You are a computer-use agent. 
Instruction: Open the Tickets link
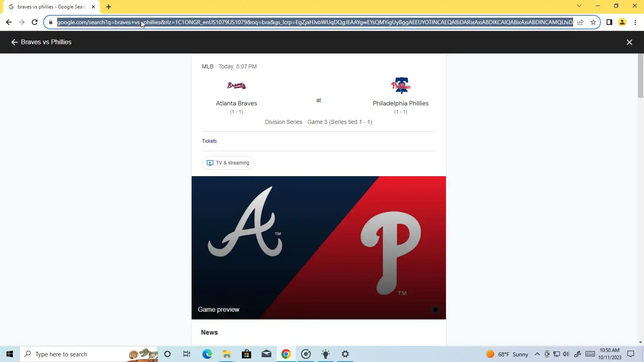(x=209, y=141)
